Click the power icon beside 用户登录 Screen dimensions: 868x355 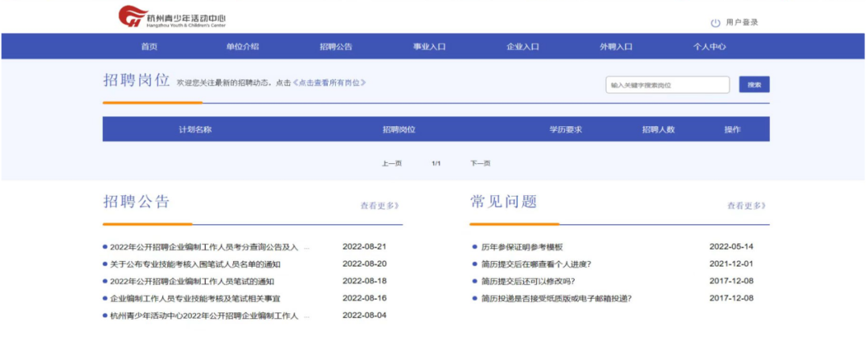point(715,22)
